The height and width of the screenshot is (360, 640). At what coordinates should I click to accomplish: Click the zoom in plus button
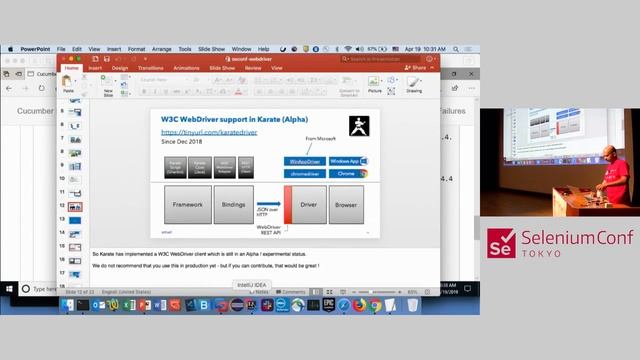point(400,292)
